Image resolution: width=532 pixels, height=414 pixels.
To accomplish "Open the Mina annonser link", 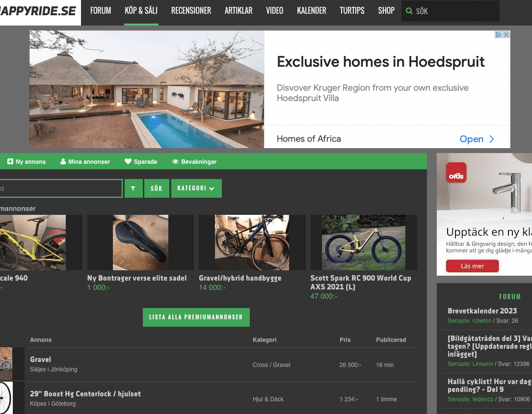I will pos(85,162).
